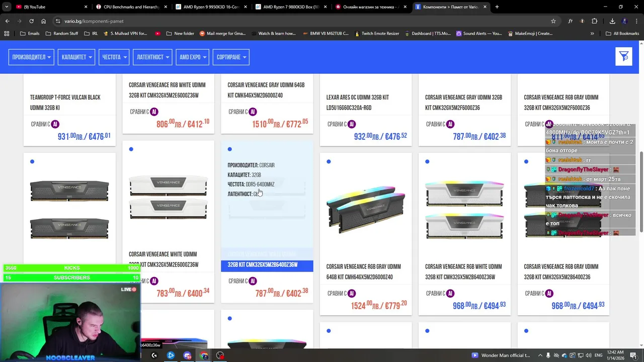Click the AI compare icon on Teamgroup T-Force card
The width and height of the screenshot is (644, 362).
55,124
